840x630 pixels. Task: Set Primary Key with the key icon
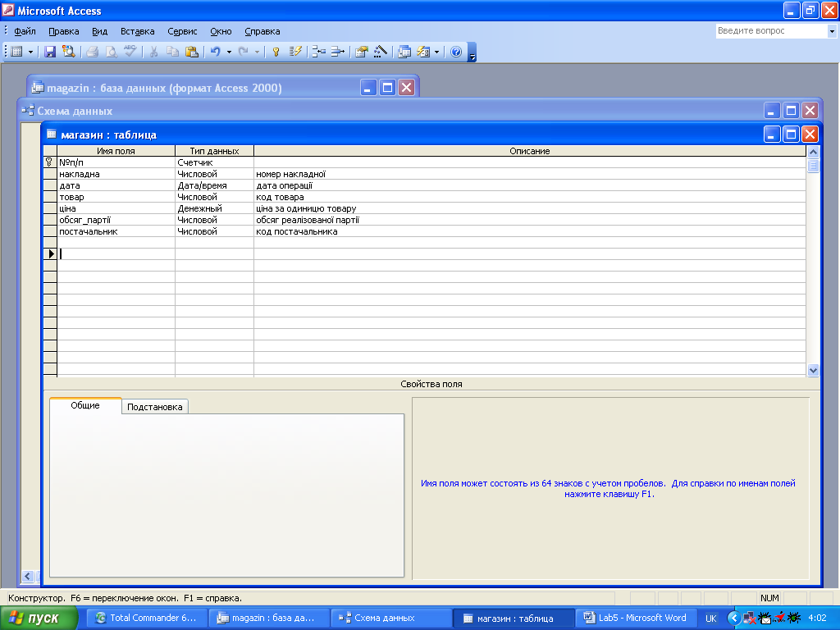pos(276,52)
